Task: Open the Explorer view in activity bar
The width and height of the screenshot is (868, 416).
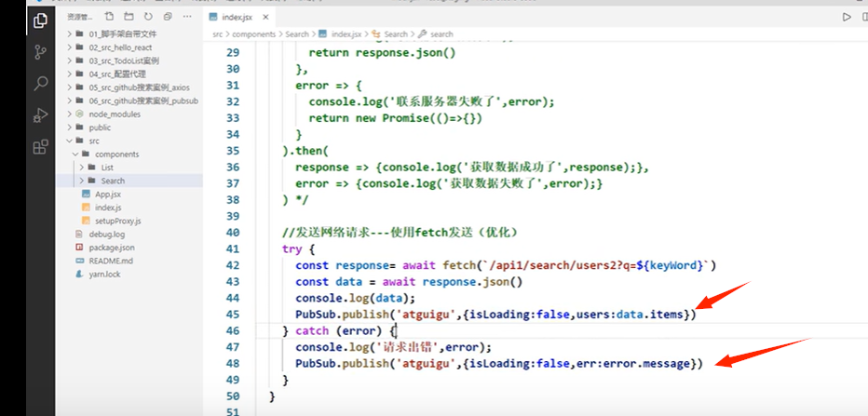Action: (x=40, y=21)
